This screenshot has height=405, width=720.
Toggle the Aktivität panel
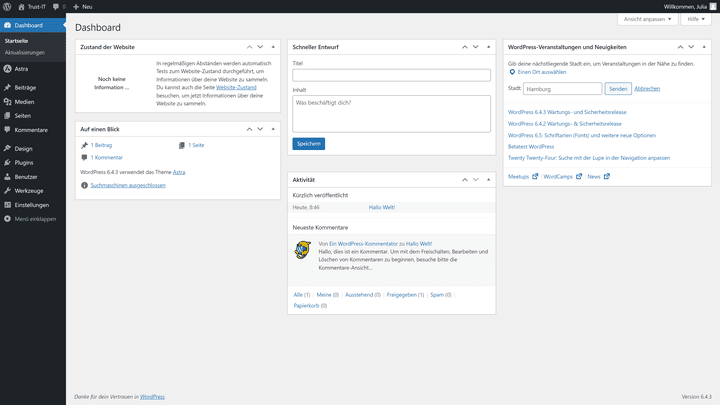(489, 180)
